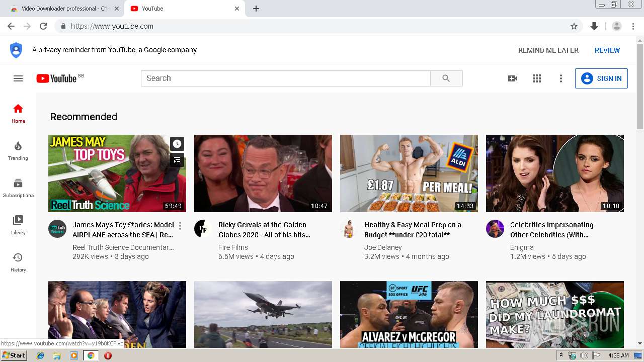Open Ricky Gervais 10:47 video thumbnail
This screenshot has height=362, width=644.
click(x=263, y=173)
